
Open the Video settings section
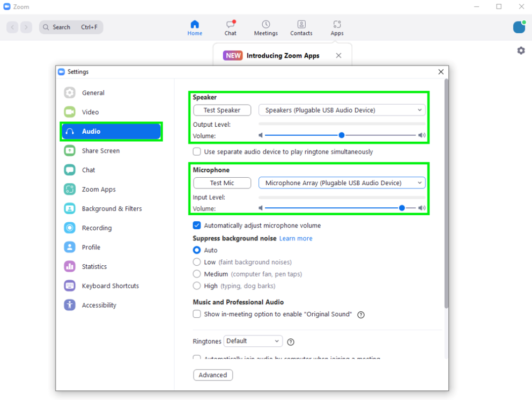[x=91, y=112]
